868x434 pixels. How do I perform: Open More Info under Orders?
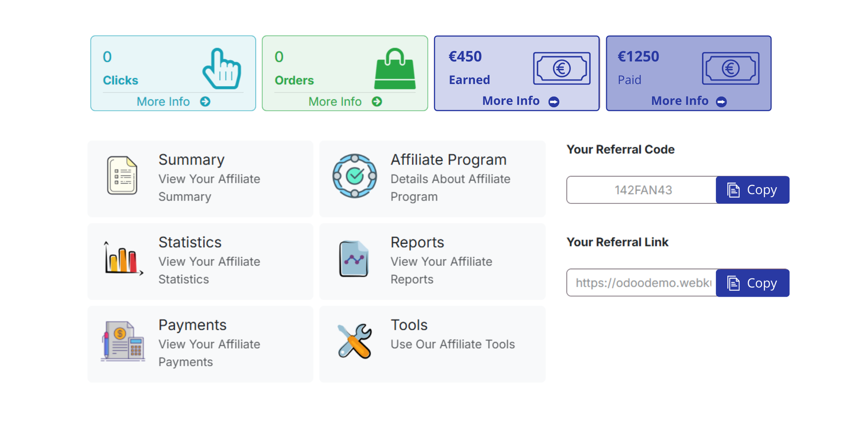coord(345,102)
